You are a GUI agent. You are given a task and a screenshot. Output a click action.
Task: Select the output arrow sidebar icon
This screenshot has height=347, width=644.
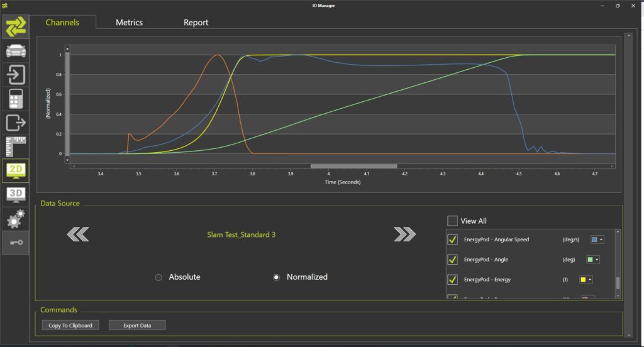pos(16,123)
